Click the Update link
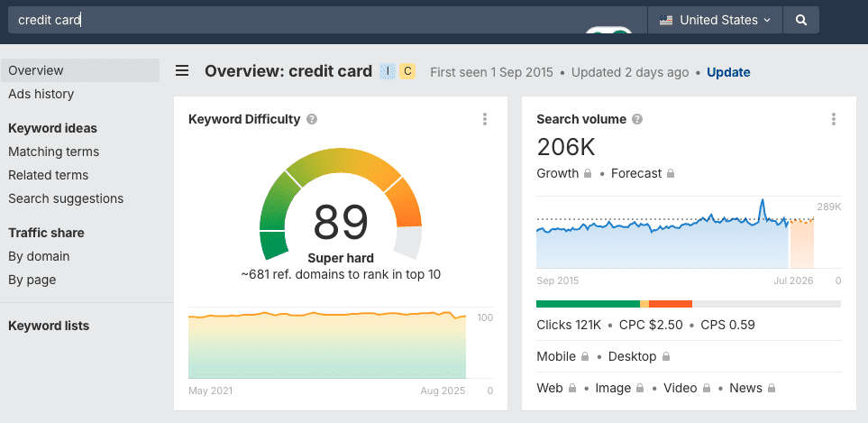 728,72
